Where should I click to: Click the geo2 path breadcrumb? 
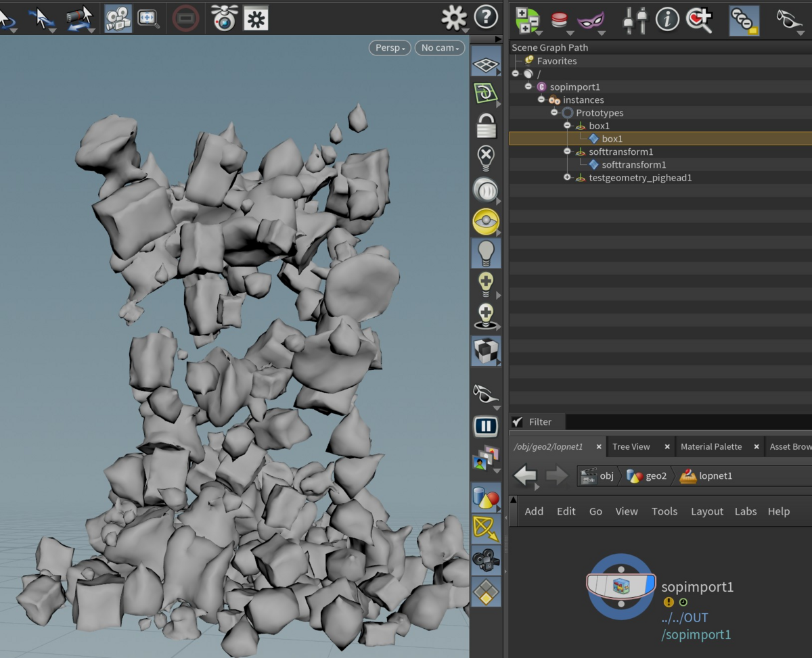647,476
